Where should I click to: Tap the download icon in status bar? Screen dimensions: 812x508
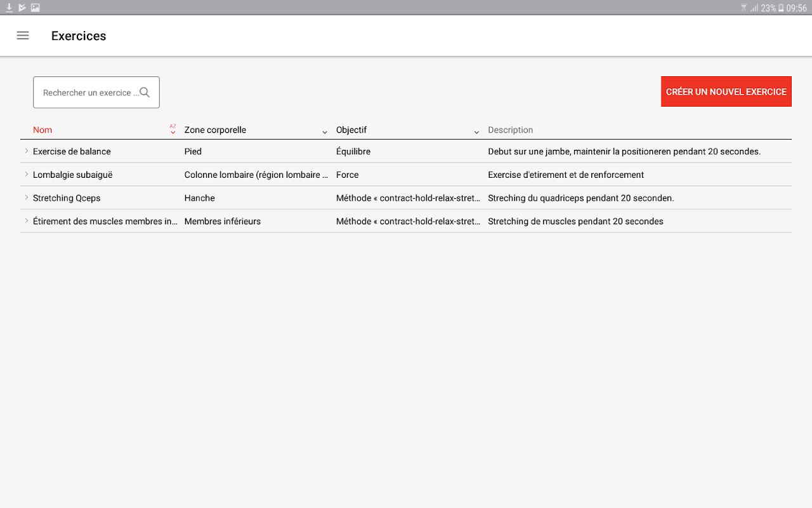(x=9, y=8)
